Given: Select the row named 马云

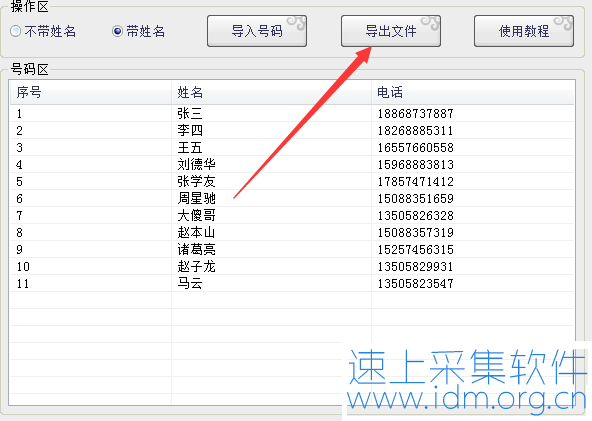Looking at the screenshot, I should click(x=292, y=283).
